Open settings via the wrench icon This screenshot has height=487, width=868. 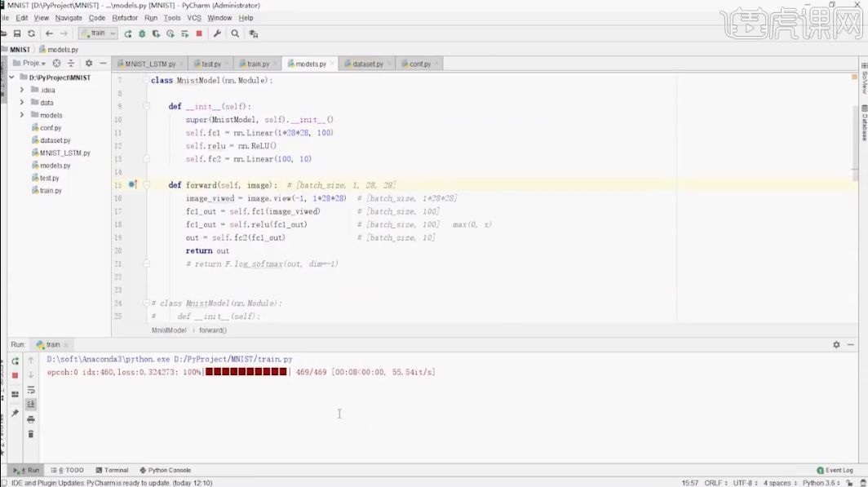(217, 33)
